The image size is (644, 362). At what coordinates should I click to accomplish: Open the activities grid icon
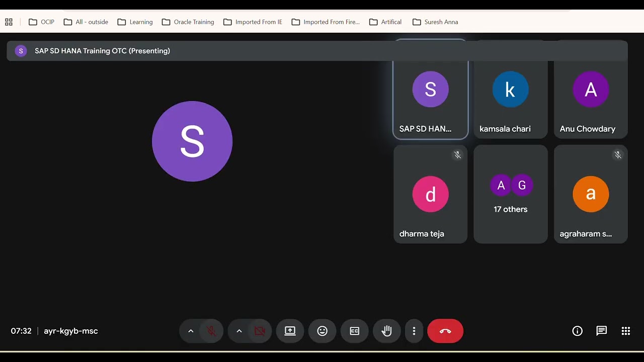[626, 331]
